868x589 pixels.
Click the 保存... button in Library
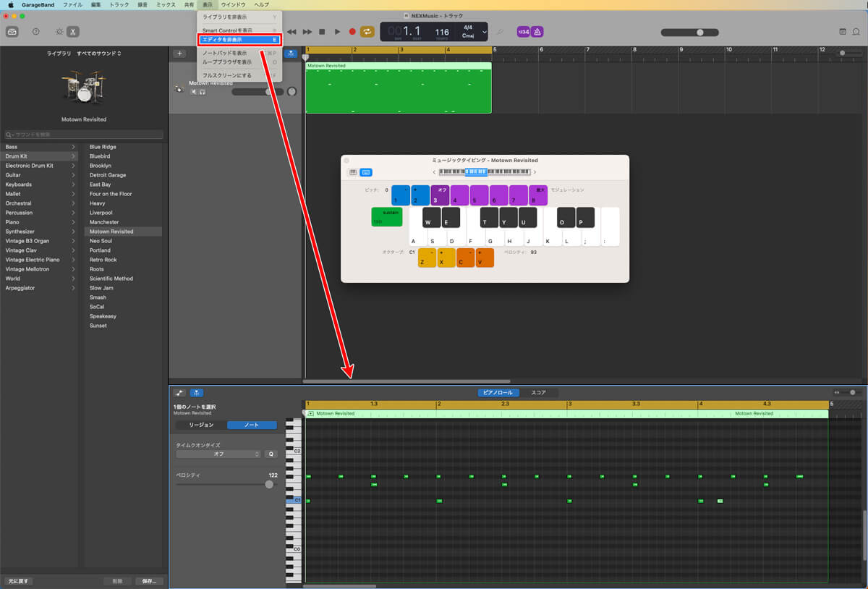(x=149, y=581)
